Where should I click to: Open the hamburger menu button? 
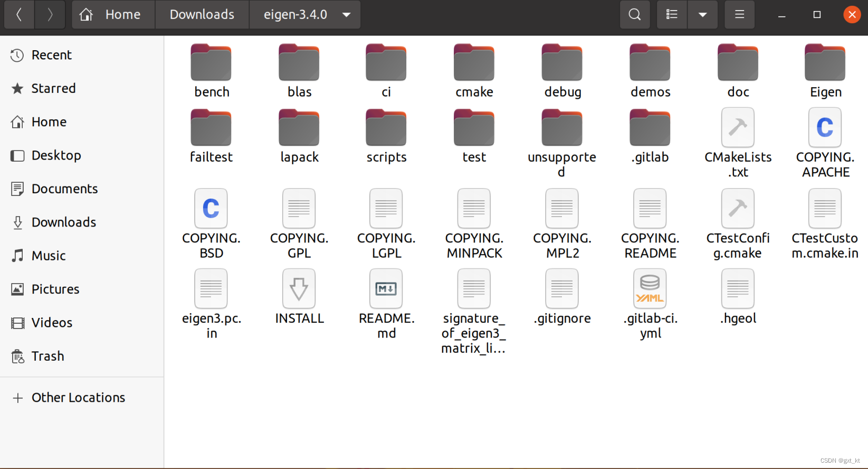(739, 14)
